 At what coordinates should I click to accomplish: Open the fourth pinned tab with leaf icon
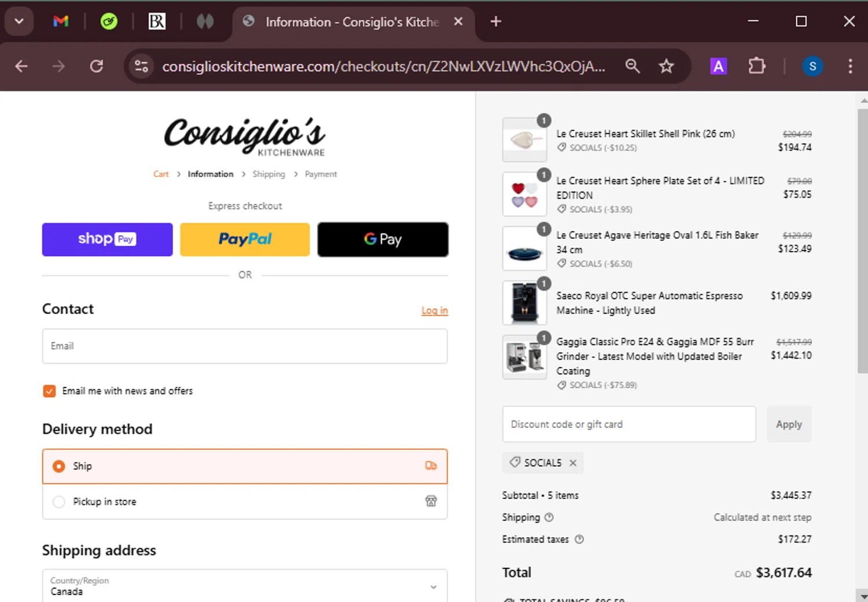205,21
